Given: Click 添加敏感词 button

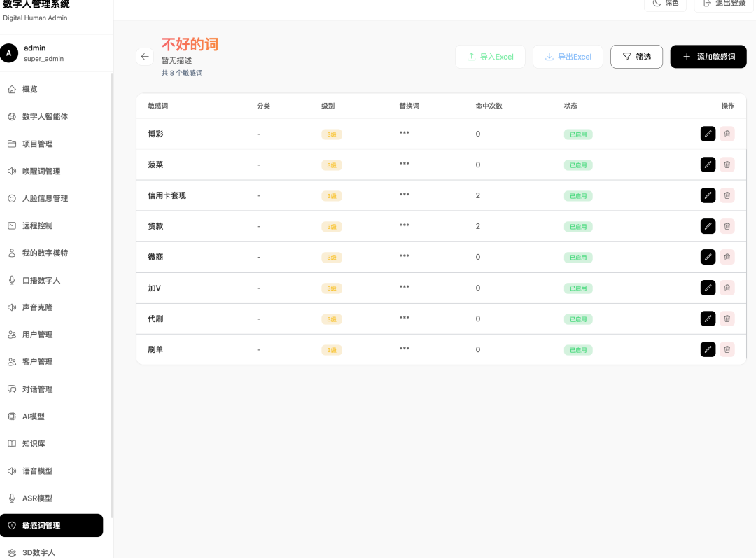Looking at the screenshot, I should [708, 57].
